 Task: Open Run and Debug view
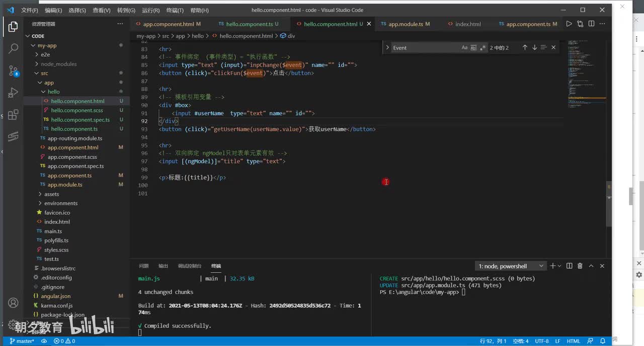coord(14,93)
